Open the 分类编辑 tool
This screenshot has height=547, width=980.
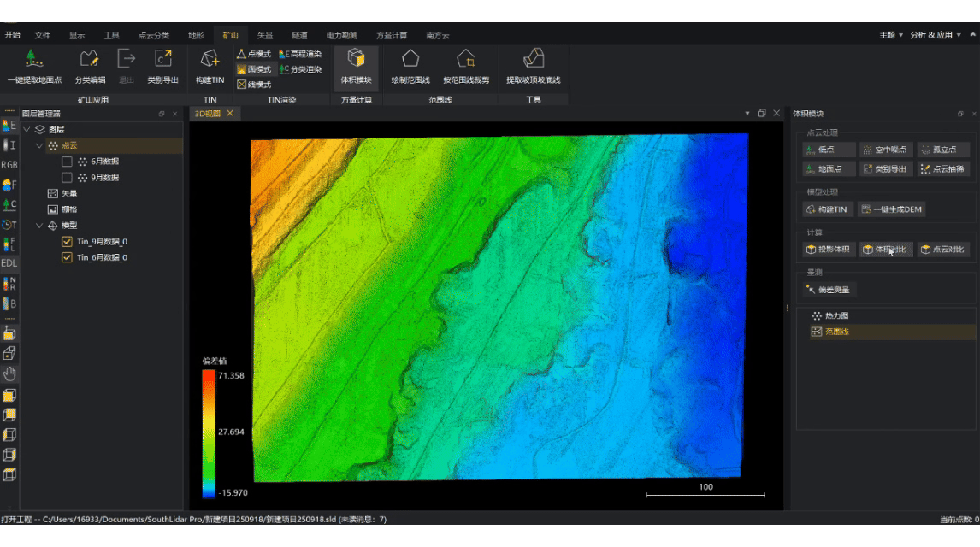pos(90,59)
